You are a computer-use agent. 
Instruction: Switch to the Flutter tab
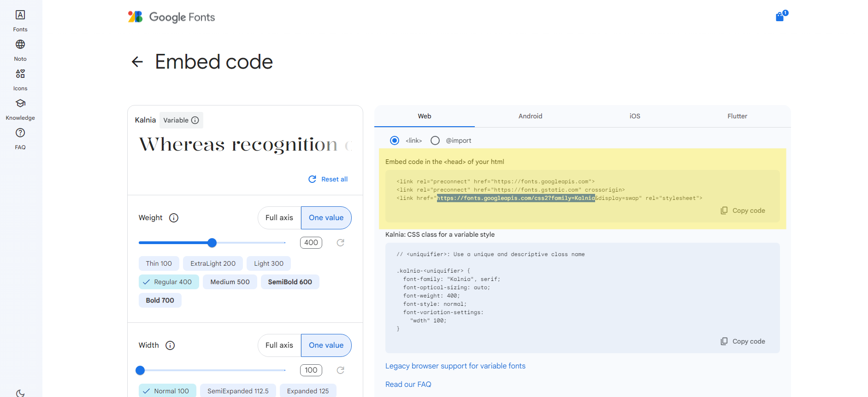737,116
